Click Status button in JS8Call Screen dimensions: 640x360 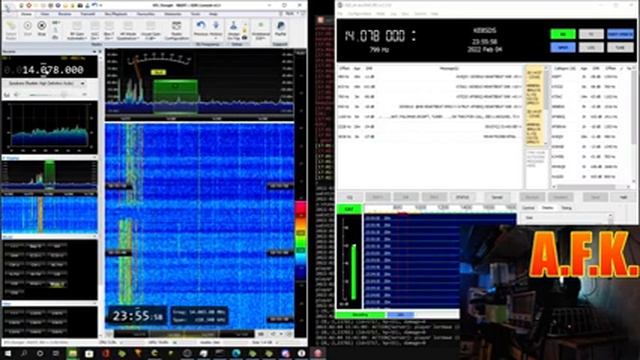pos(462,197)
